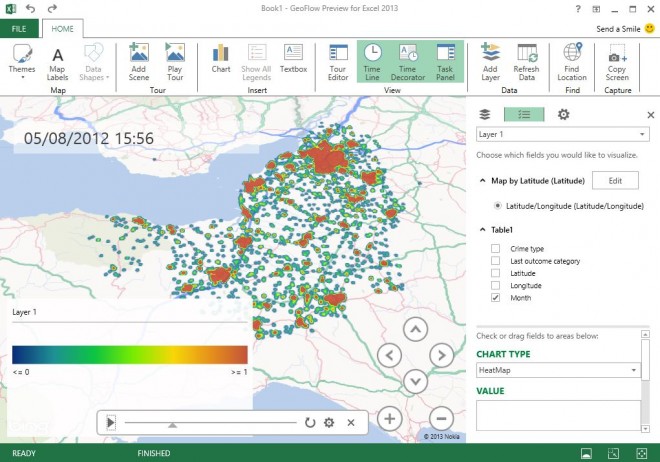660x462 pixels.
Task: Toggle Map Labels
Action: click(57, 63)
